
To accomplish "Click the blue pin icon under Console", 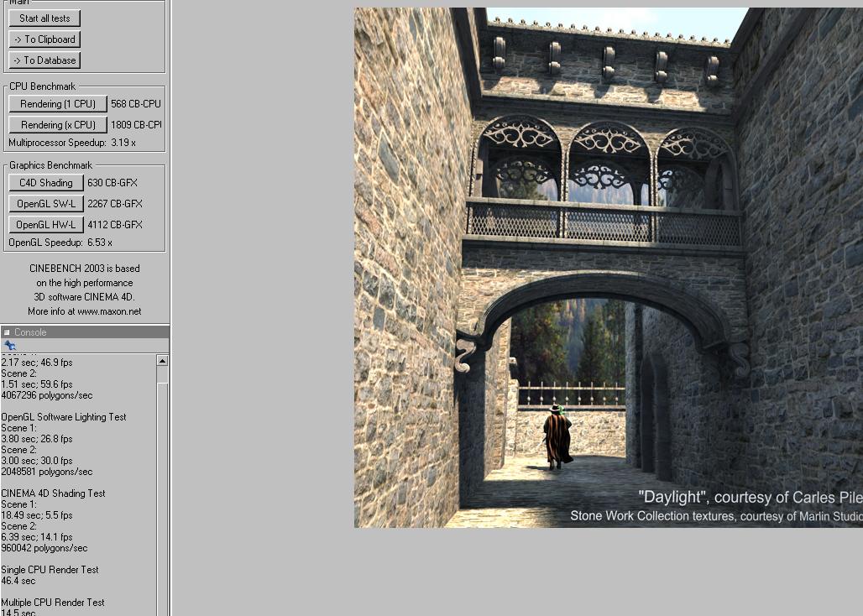I will (10, 346).
